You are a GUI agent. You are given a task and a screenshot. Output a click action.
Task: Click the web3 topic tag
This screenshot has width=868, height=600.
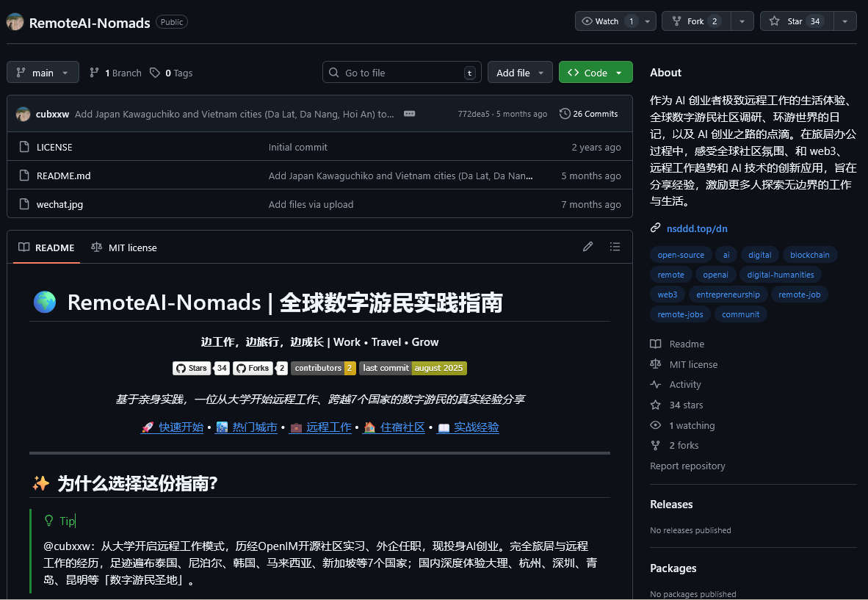(x=668, y=295)
